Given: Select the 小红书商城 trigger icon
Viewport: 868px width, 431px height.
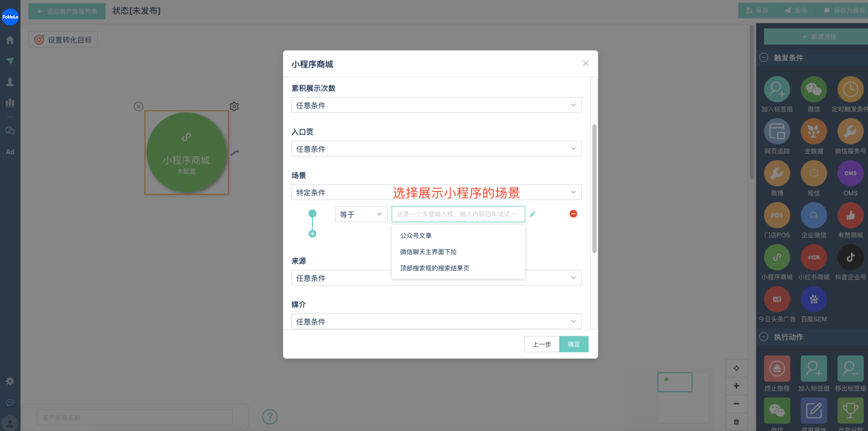Looking at the screenshot, I should (813, 258).
